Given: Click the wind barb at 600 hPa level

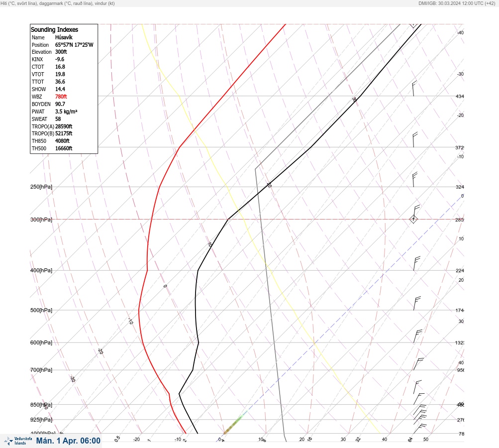Looking at the screenshot, I should coord(417,336).
